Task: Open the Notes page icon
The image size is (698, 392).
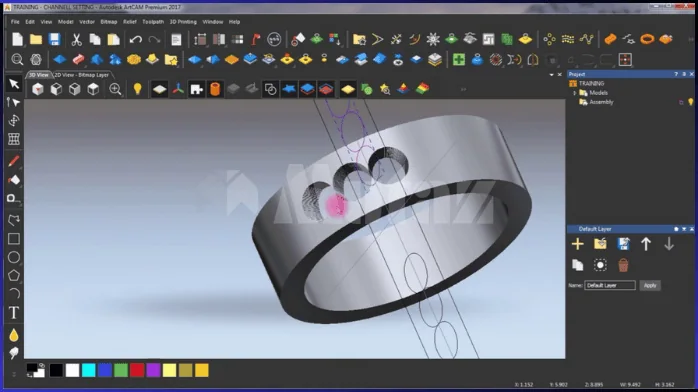Action: click(x=176, y=40)
